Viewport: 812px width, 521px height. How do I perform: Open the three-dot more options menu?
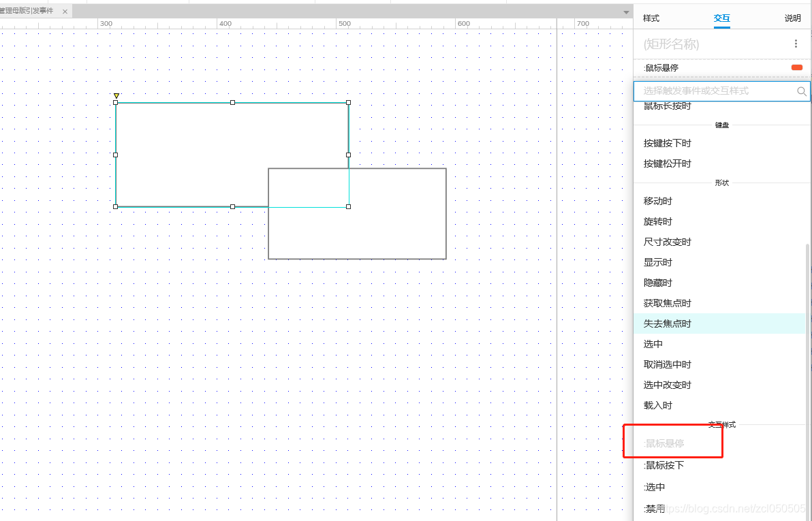point(796,44)
